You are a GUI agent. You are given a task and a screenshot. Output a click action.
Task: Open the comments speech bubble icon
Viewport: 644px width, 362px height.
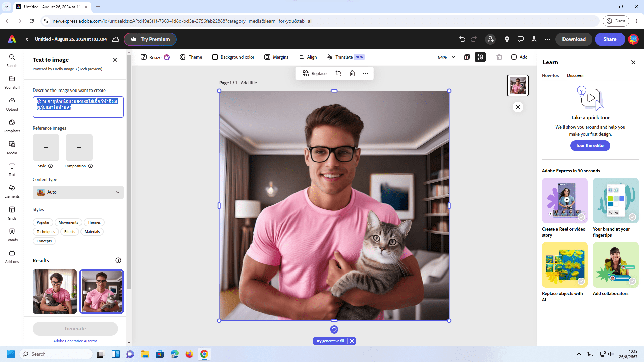point(520,39)
